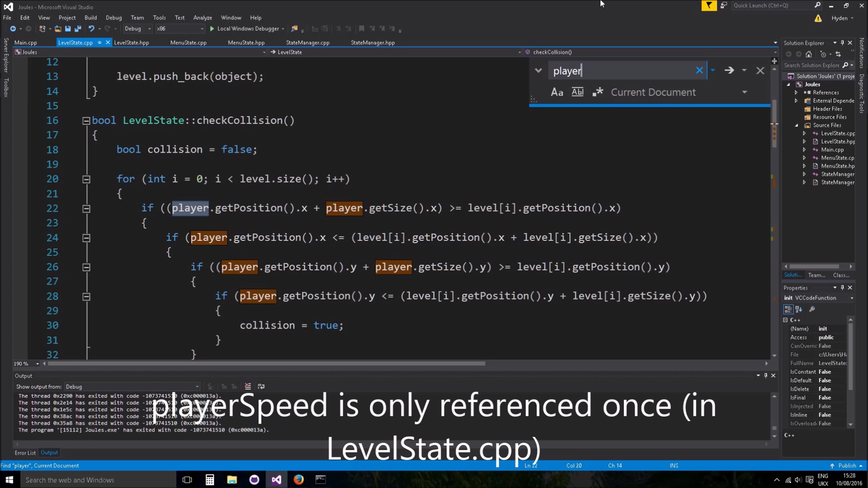Switch to the Error List tab

[25, 453]
